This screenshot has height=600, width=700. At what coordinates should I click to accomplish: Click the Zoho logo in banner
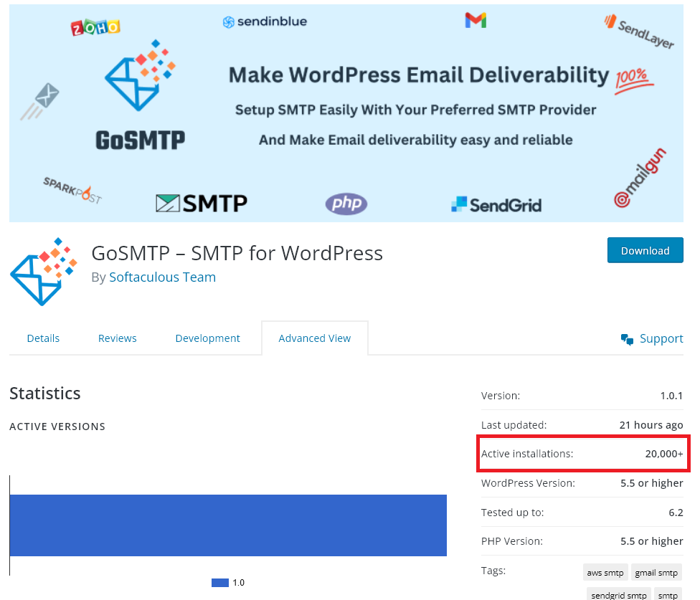tap(95, 28)
